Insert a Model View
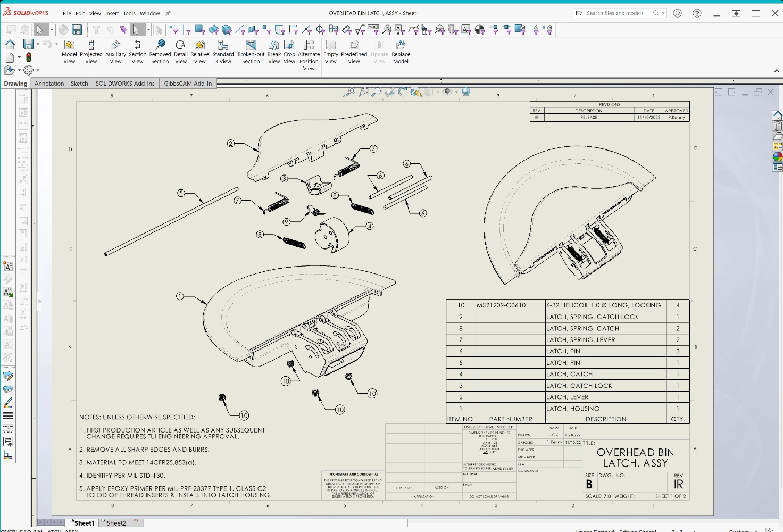 pos(69,52)
